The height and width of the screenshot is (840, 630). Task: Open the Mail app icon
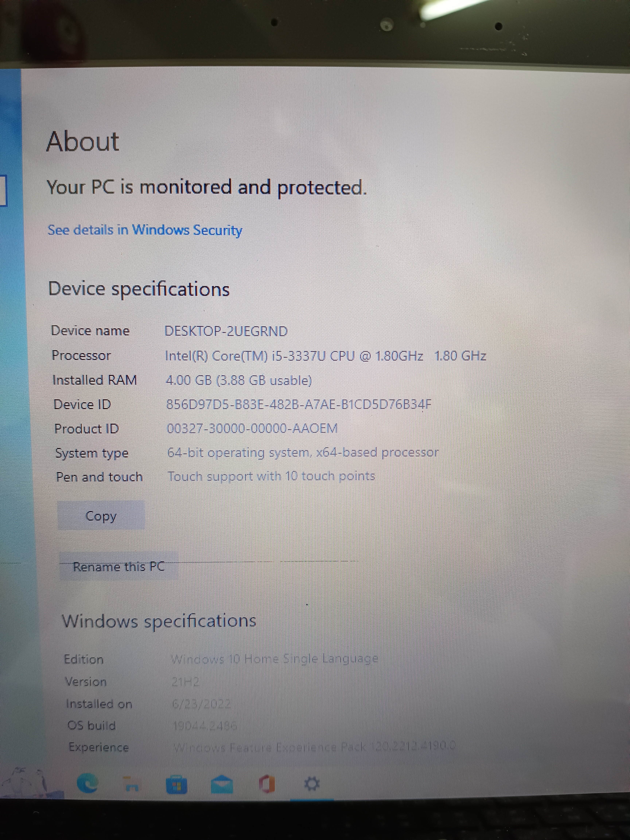click(x=222, y=784)
